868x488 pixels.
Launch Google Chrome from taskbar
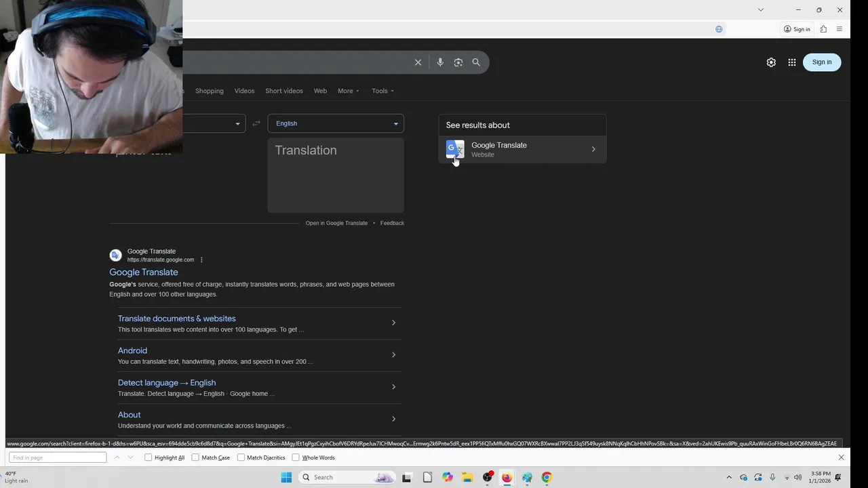547,477
